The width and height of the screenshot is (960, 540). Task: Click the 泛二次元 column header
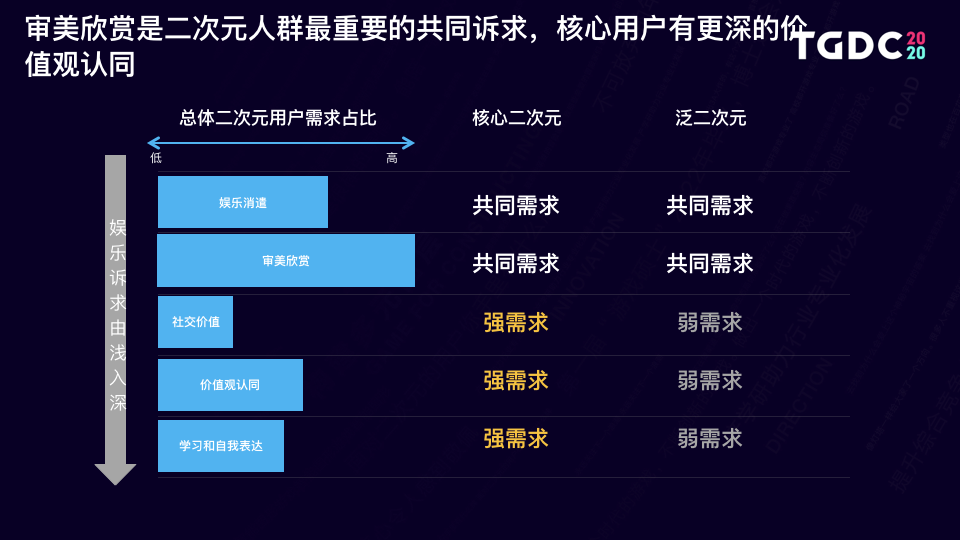click(x=710, y=118)
